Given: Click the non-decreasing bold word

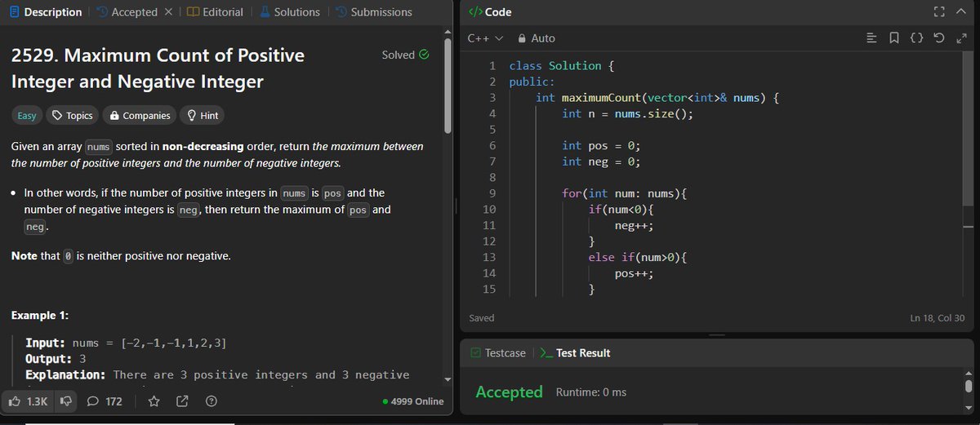Looking at the screenshot, I should tap(203, 147).
